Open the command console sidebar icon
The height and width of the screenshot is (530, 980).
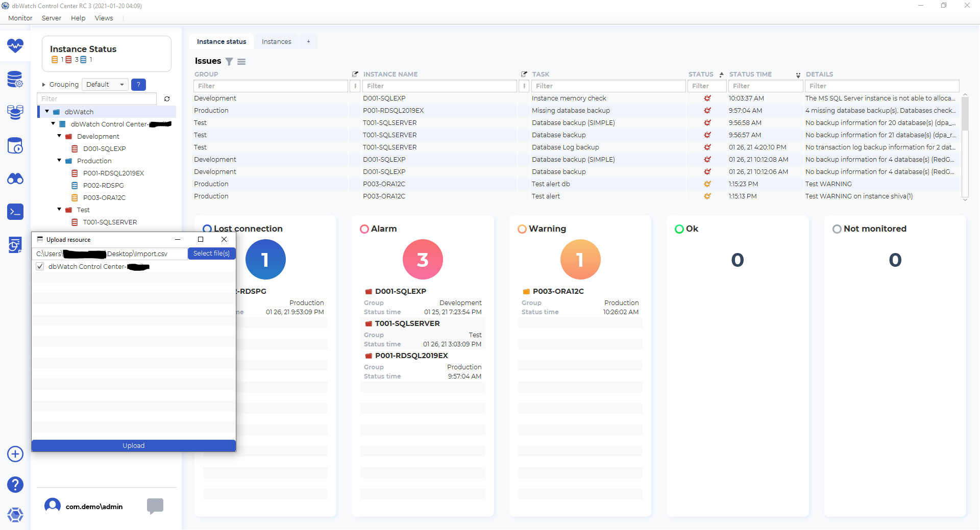(15, 212)
